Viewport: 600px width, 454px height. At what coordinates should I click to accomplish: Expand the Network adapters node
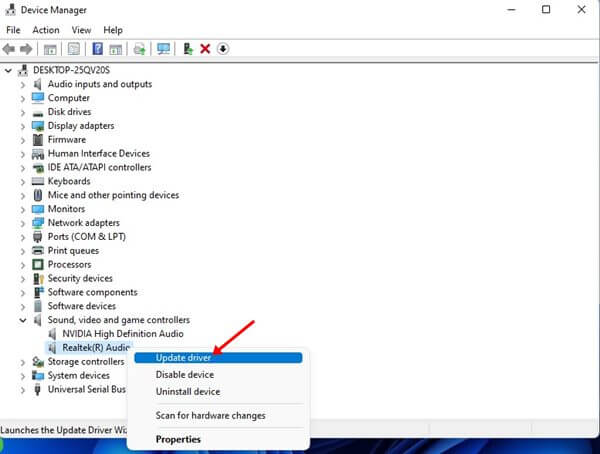click(24, 223)
